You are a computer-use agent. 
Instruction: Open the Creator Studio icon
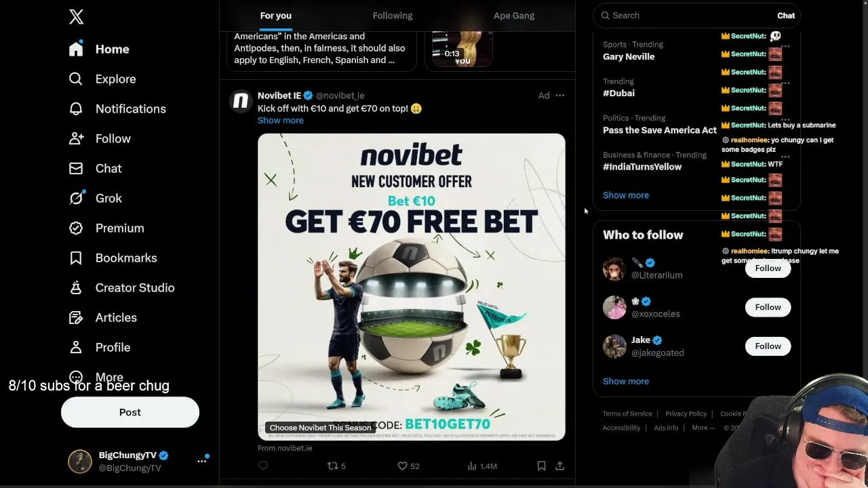(76, 287)
